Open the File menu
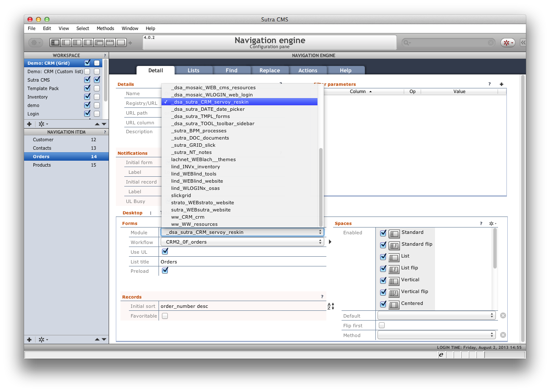550x392 pixels. click(x=32, y=28)
